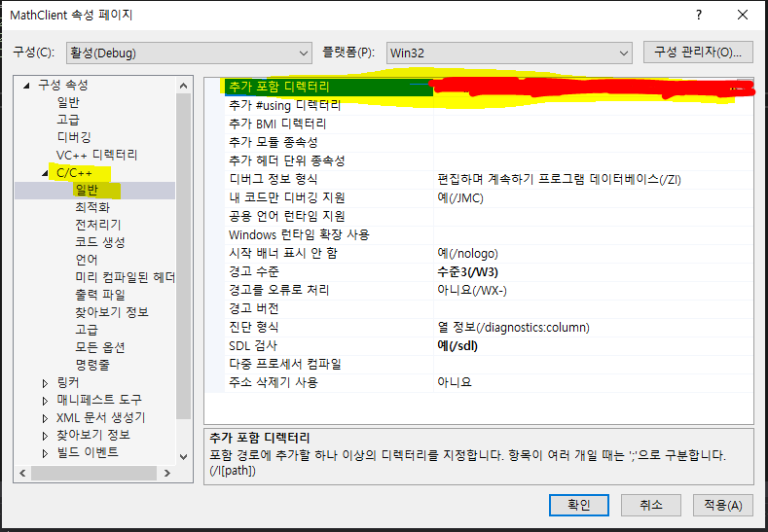Click the 확인 button
Screen dimensions: 768x532
579,505
